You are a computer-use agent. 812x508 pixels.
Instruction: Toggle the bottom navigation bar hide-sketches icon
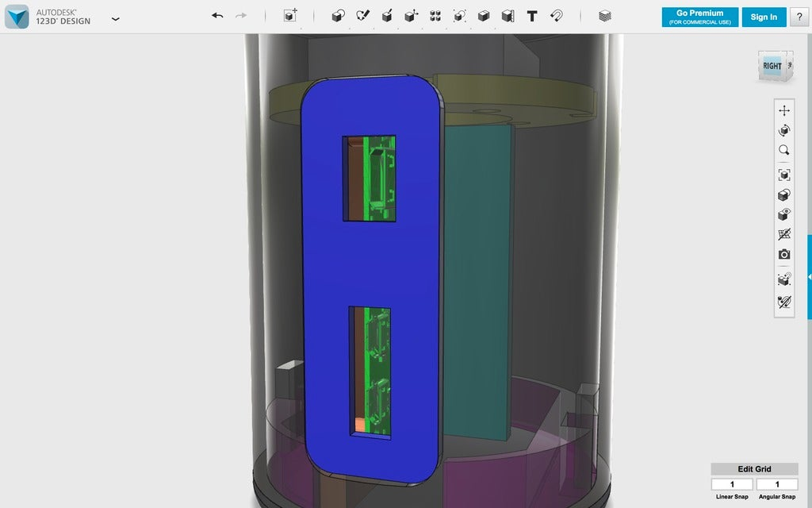click(x=784, y=302)
